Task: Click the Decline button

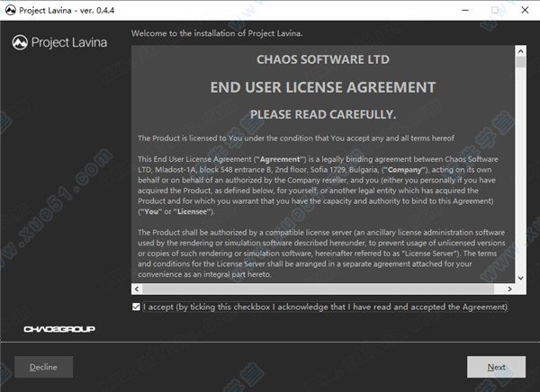Action: [43, 367]
